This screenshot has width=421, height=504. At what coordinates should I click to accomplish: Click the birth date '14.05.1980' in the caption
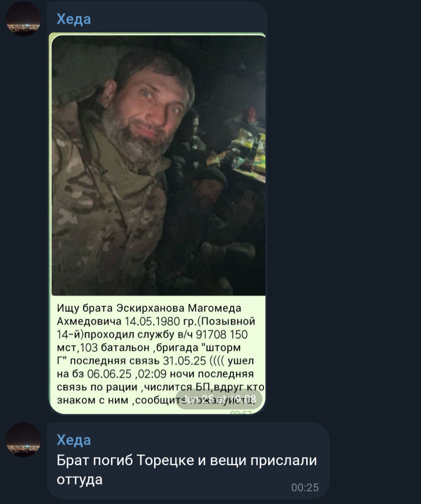[x=152, y=321]
